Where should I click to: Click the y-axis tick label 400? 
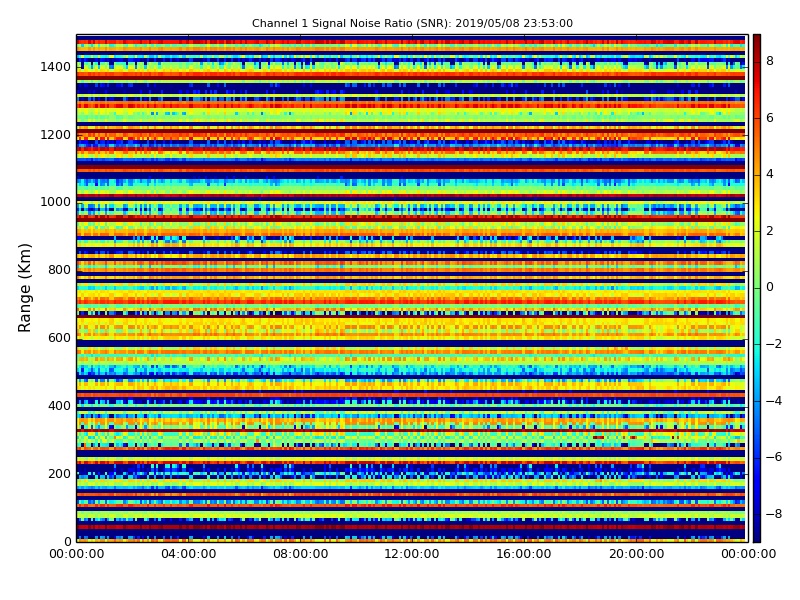(60, 406)
